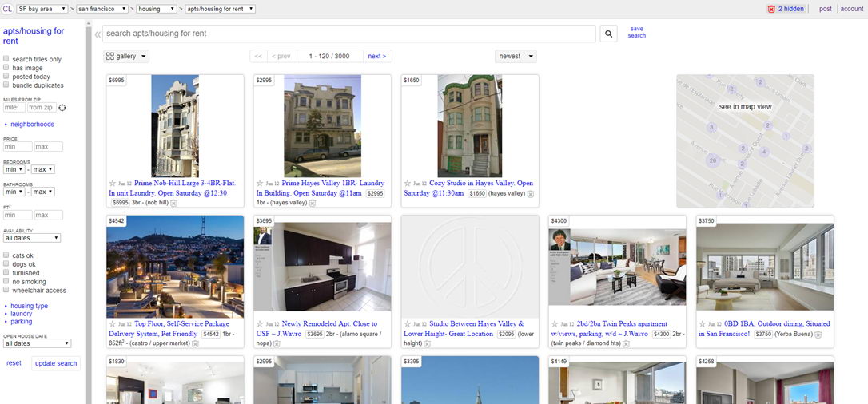Viewport: 868px width, 404px height.
Task: Click the post link in header
Action: pyautogui.click(x=826, y=9)
